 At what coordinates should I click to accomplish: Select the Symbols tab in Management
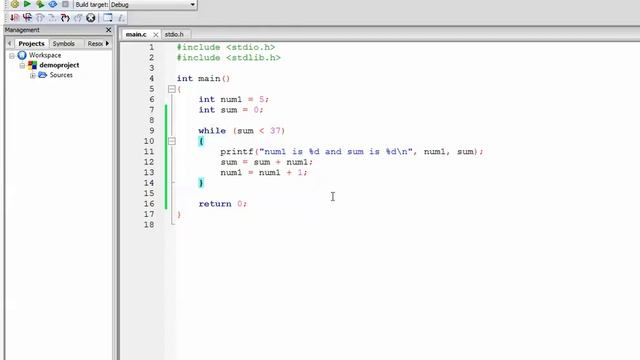64,43
